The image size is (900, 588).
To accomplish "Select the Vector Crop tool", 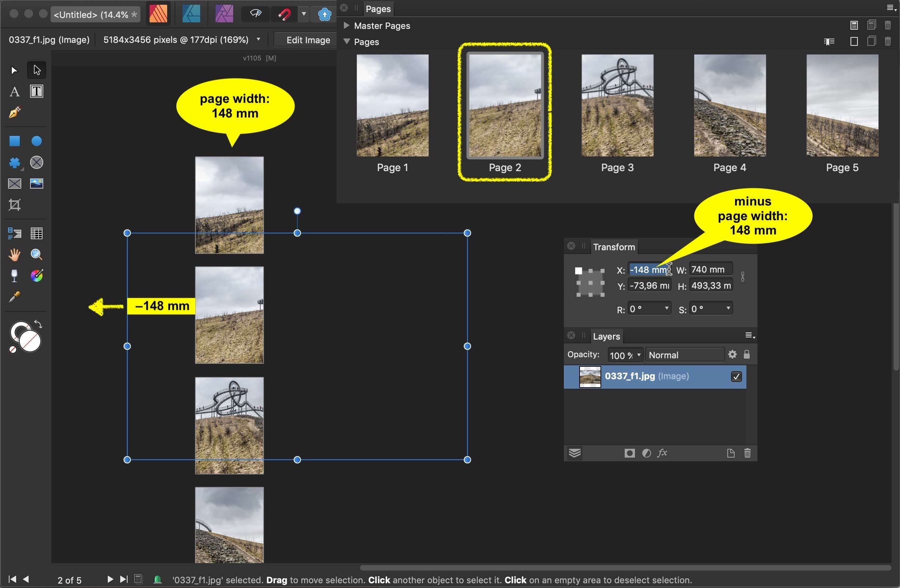I will pyautogui.click(x=14, y=205).
